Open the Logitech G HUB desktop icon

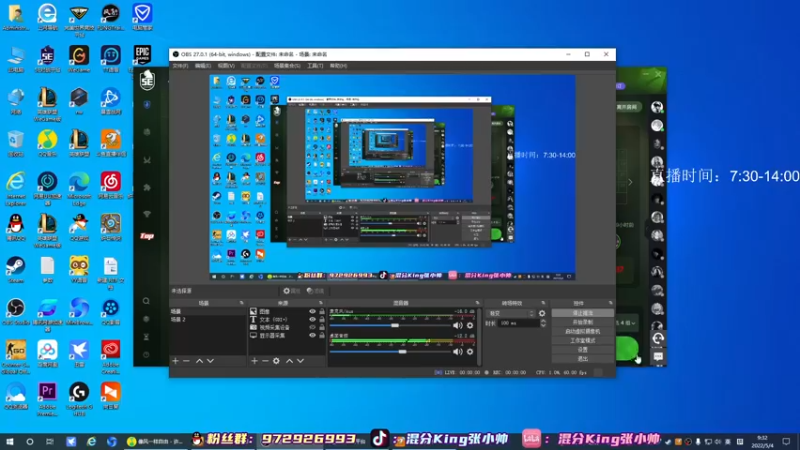click(79, 396)
